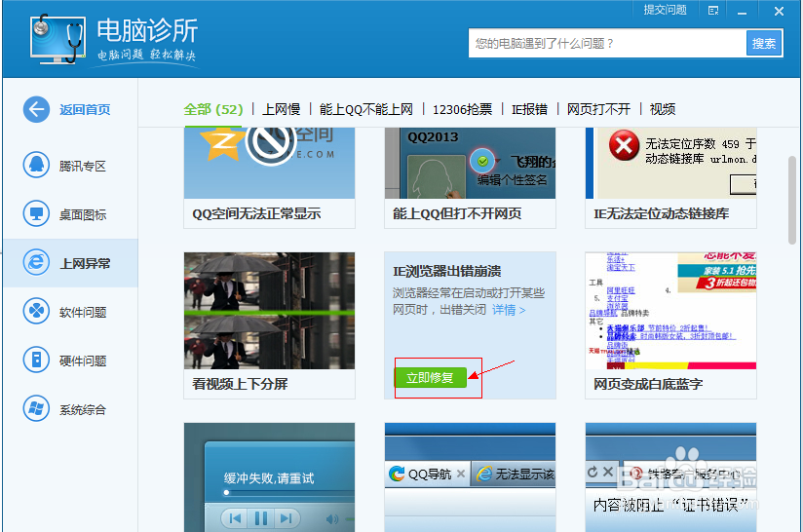Screen dimensions: 803x532
Task: Minimize the 电脑诊所 window
Action: pyautogui.click(x=742, y=12)
